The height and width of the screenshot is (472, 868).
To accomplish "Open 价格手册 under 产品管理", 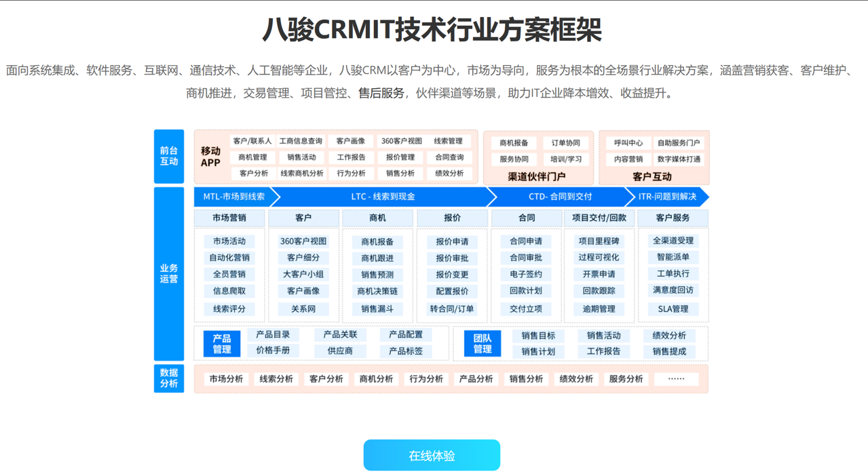I will pyautogui.click(x=273, y=351).
